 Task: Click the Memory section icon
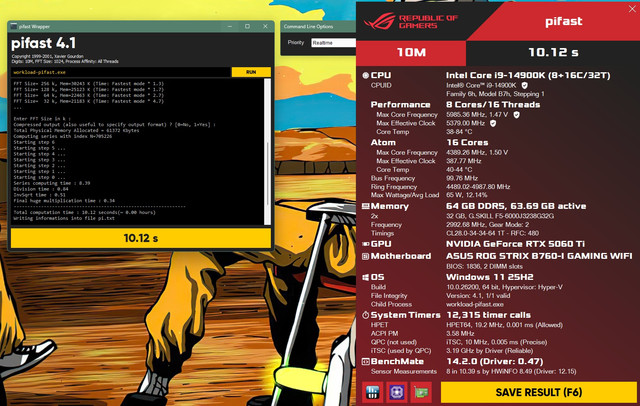point(365,206)
